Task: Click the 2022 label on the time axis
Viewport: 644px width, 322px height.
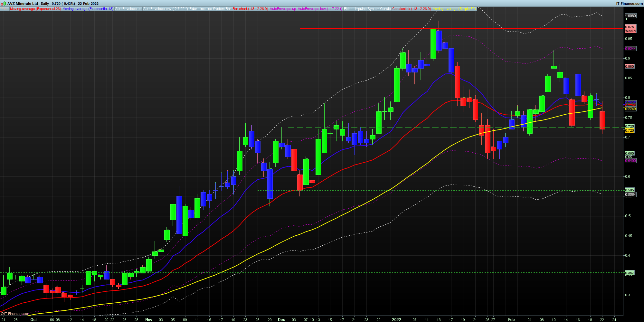Action: coord(396,320)
